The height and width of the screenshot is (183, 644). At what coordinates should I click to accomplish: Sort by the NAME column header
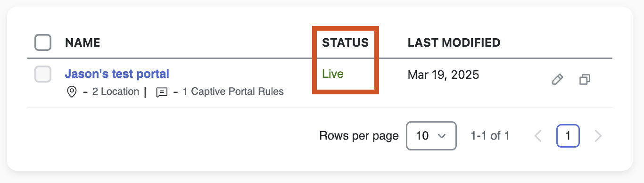(83, 43)
